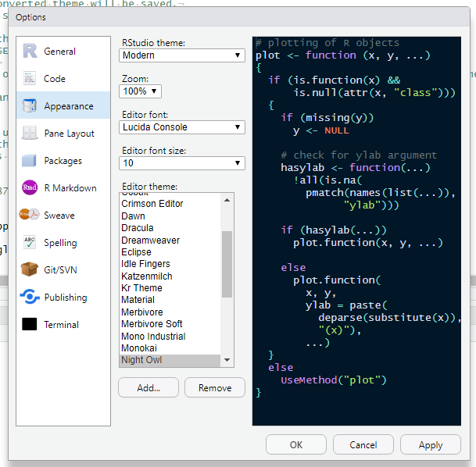
Task: Select the Sweave section icon
Action: coord(30,216)
